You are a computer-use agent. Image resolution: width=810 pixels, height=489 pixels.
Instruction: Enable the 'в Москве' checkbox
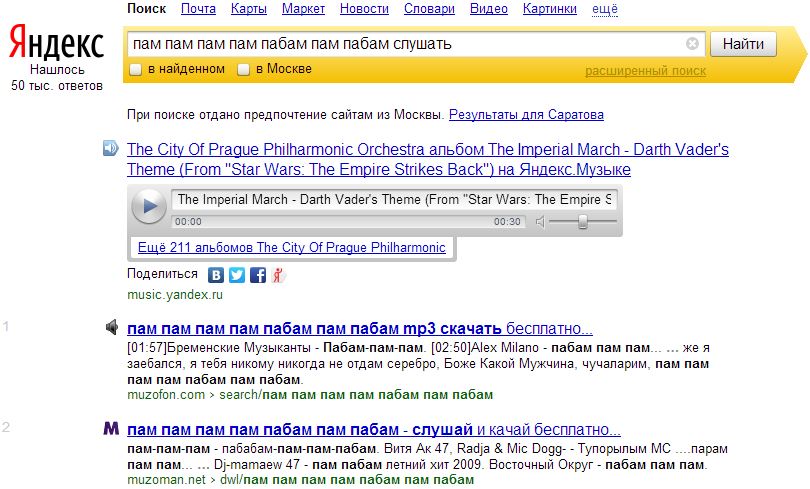(x=243, y=69)
